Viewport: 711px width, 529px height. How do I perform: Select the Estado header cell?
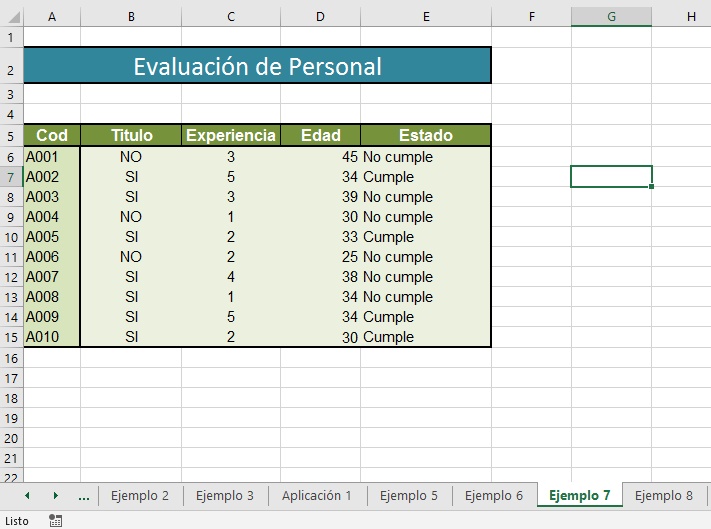(x=426, y=135)
